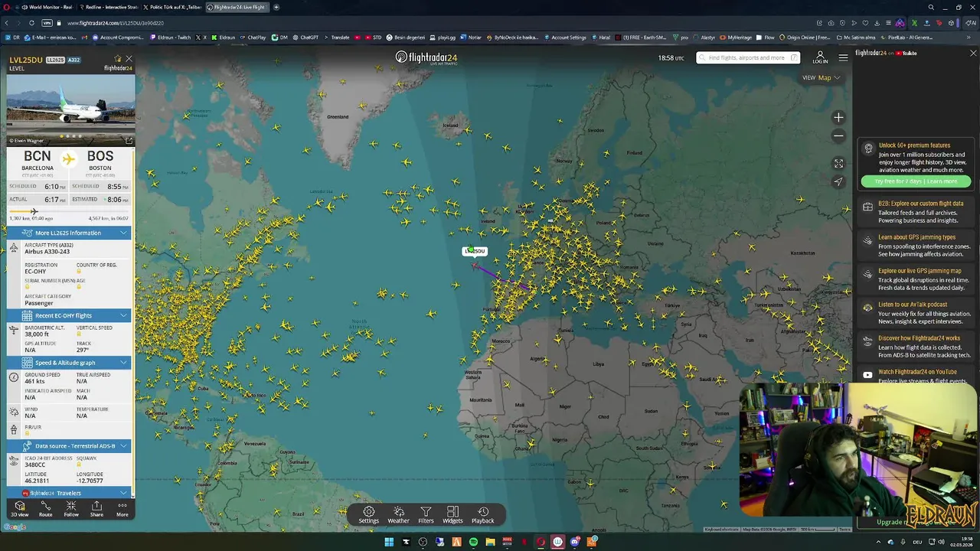This screenshot has height=551, width=980.
Task: Open Discord from the taskbar
Action: [x=574, y=542]
